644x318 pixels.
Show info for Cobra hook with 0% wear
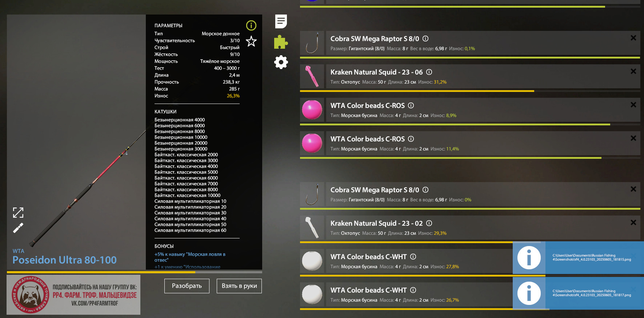pyautogui.click(x=425, y=190)
